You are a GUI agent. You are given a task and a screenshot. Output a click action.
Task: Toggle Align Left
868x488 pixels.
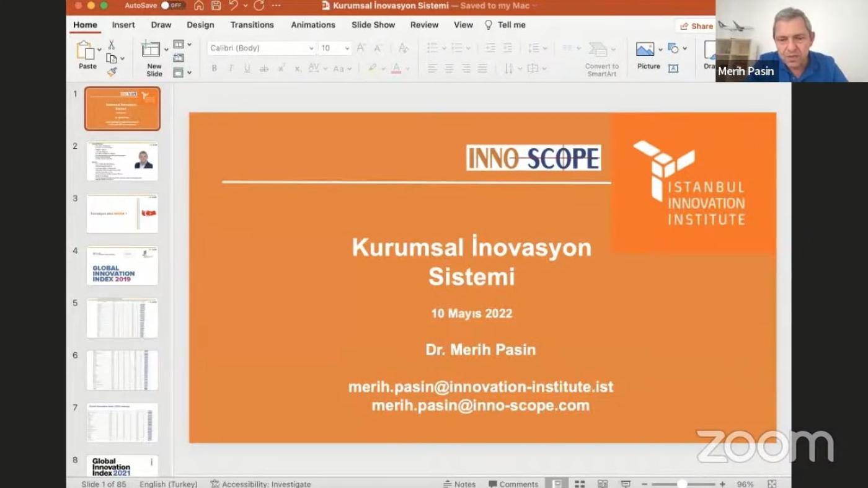pos(432,68)
